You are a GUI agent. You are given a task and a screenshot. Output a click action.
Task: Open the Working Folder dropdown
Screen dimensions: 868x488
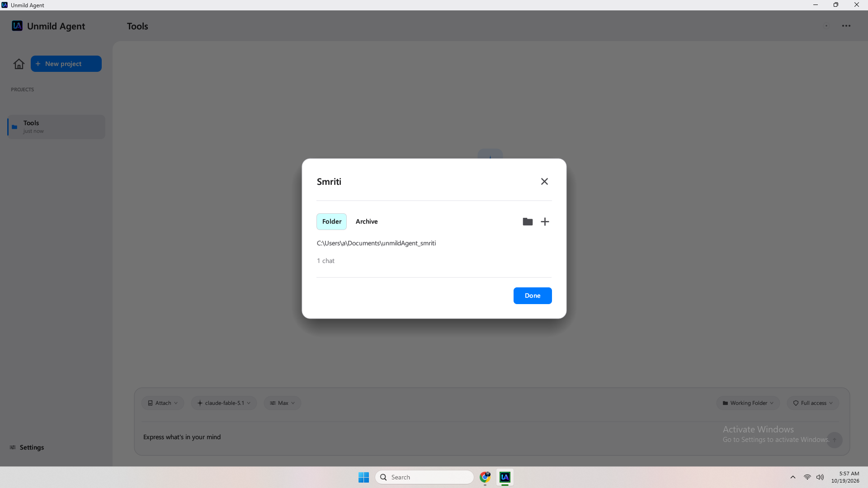pyautogui.click(x=748, y=403)
